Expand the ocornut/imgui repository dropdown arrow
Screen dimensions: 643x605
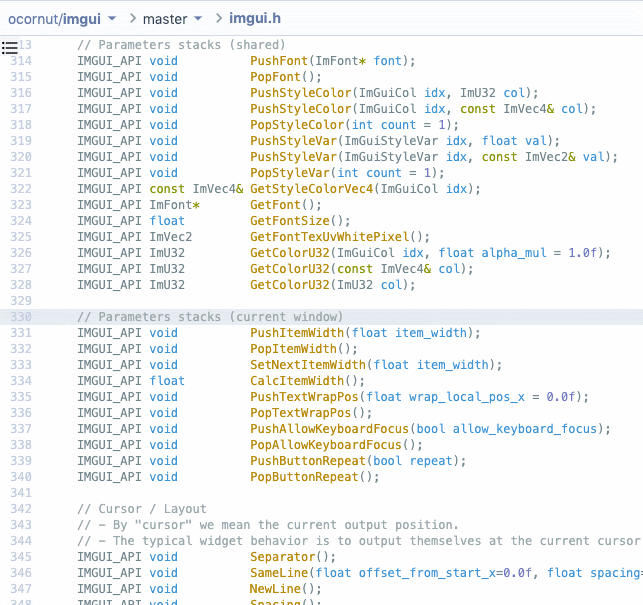click(x=112, y=18)
